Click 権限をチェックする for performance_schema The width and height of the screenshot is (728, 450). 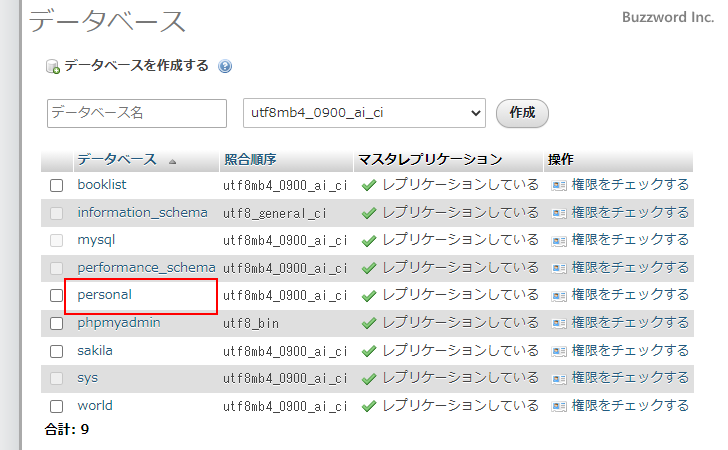[x=630, y=267]
